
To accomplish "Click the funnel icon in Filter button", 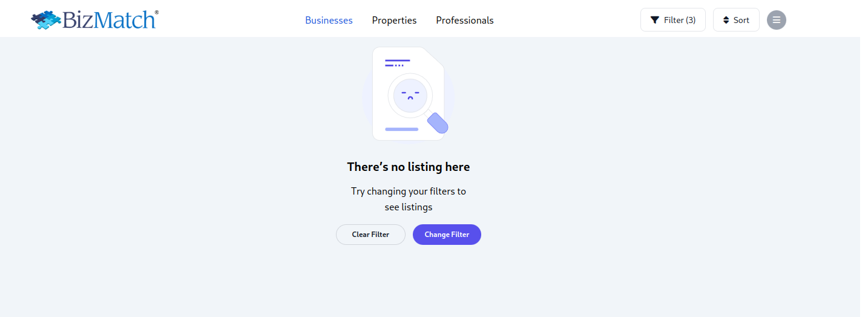I will (x=654, y=20).
